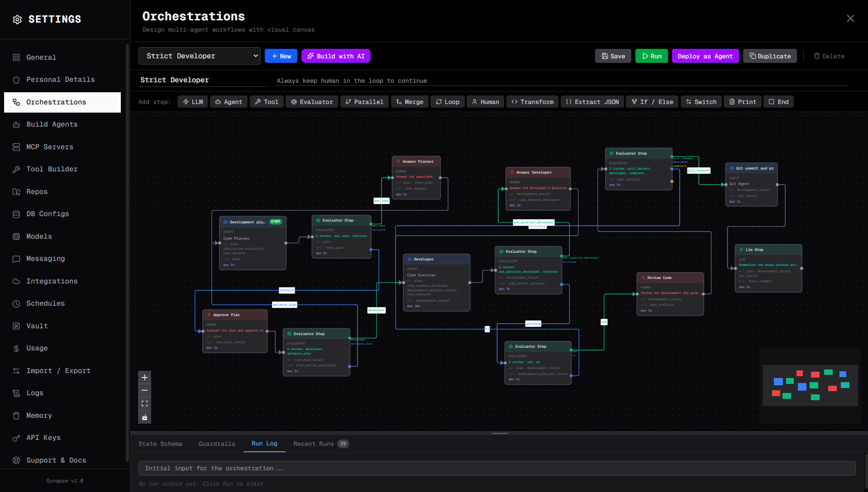Open Support & Docs page

[x=62, y=460]
